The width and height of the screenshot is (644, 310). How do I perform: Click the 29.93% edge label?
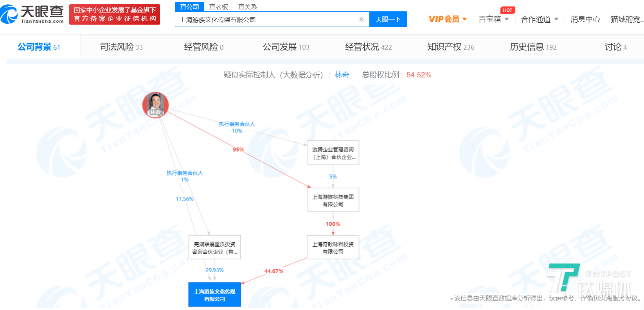pyautogui.click(x=214, y=270)
